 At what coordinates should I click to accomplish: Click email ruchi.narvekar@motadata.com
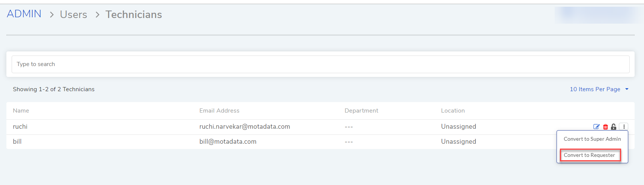click(x=245, y=127)
